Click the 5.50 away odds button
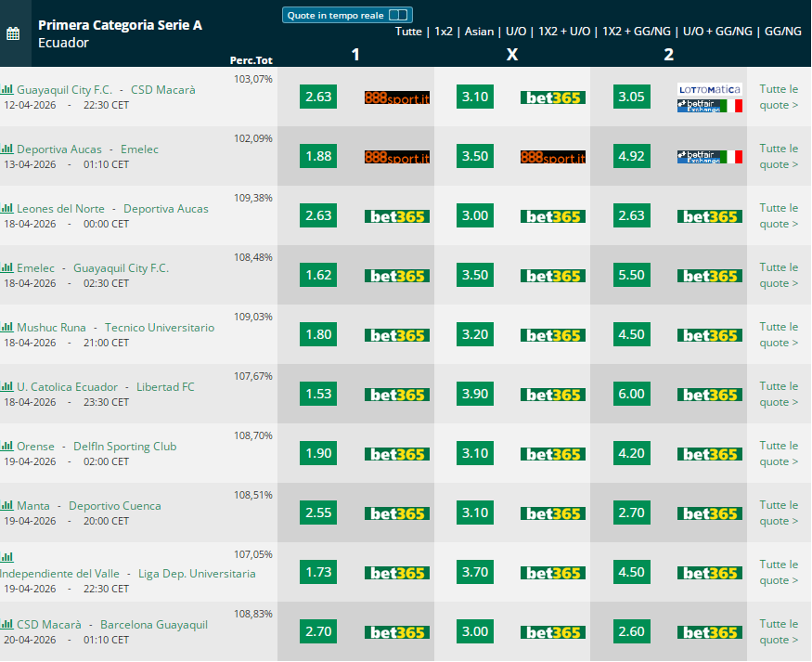This screenshot has height=662, width=812. pos(631,275)
